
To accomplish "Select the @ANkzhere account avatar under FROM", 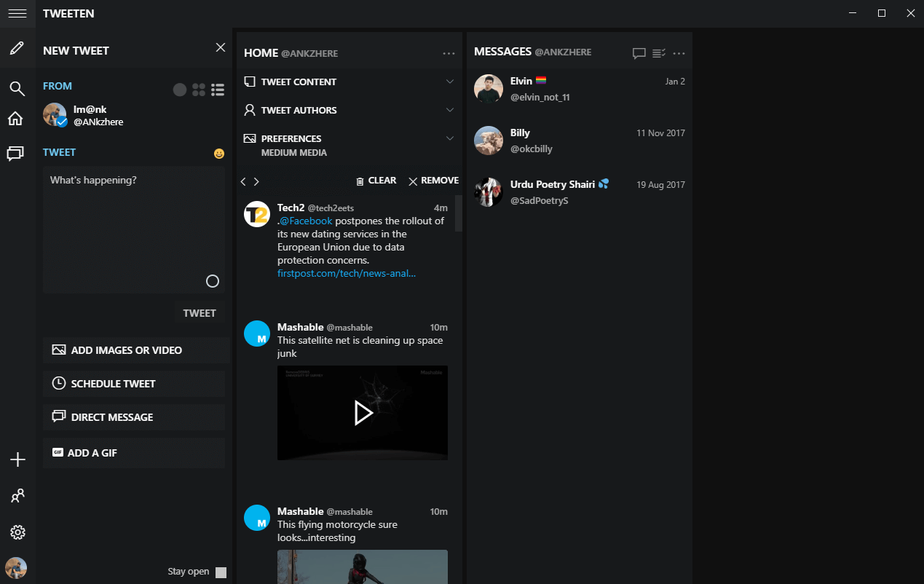I will (54, 114).
